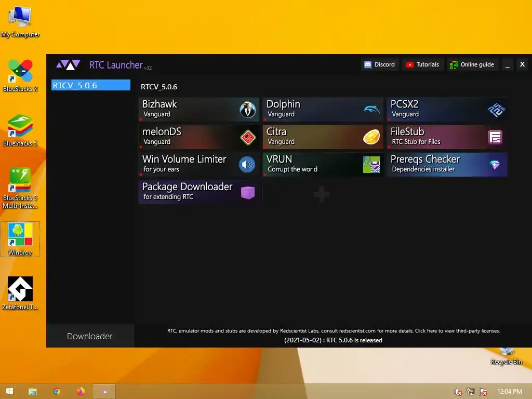
Task: Click the Prereqs Checker diamond icon
Action: [x=495, y=165]
